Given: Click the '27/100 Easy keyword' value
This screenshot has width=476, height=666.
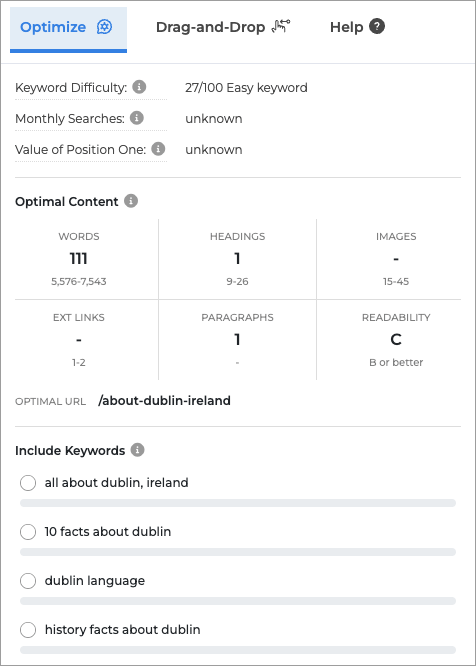Looking at the screenshot, I should coord(246,87).
